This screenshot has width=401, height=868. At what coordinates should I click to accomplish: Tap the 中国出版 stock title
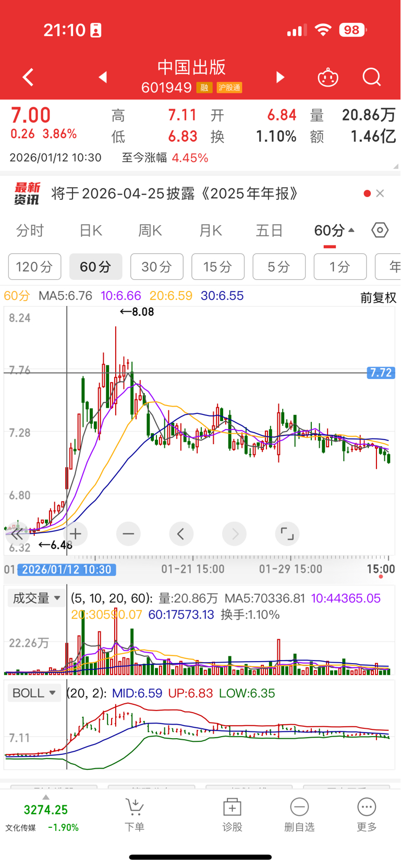[x=192, y=67]
